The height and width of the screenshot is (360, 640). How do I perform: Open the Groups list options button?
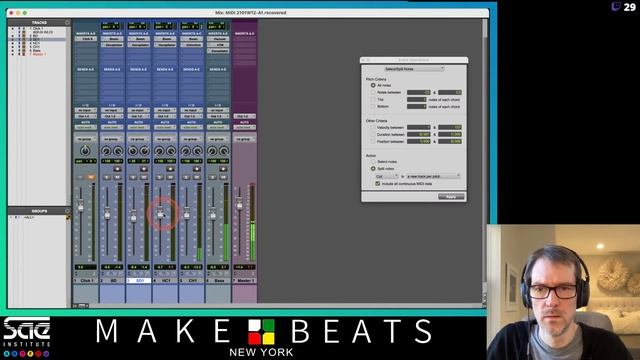point(67,211)
